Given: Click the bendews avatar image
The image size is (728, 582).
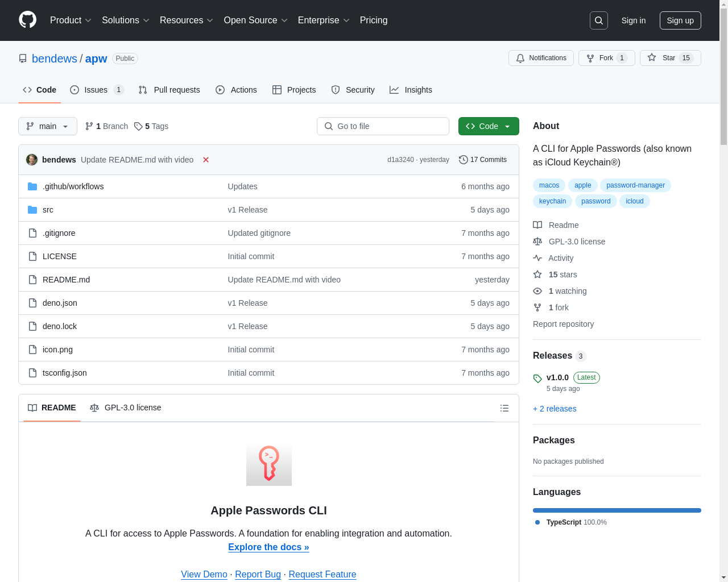Looking at the screenshot, I should pos(32,160).
